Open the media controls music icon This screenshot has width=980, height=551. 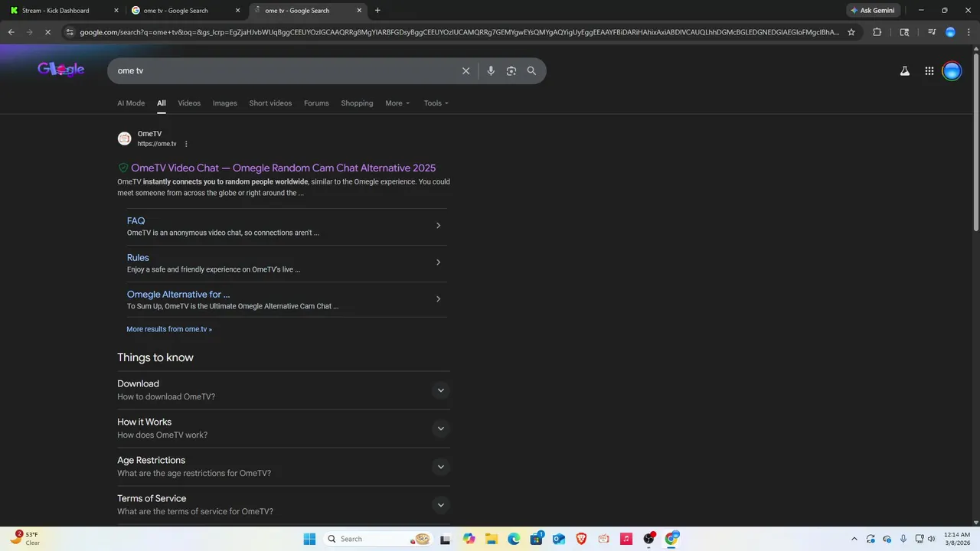[x=931, y=32]
